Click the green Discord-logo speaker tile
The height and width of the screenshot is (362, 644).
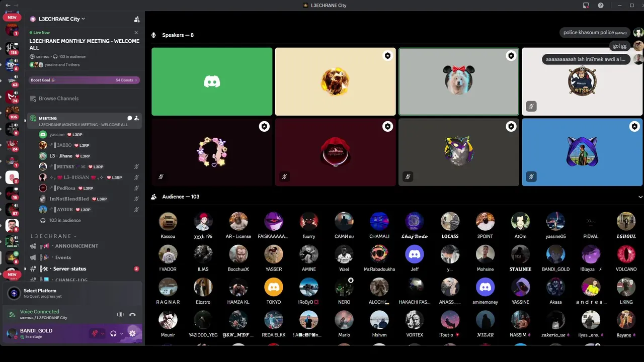coord(212,81)
